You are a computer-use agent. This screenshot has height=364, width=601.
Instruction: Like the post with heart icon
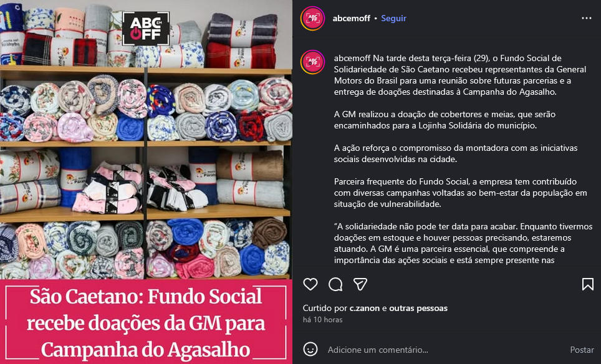(310, 284)
